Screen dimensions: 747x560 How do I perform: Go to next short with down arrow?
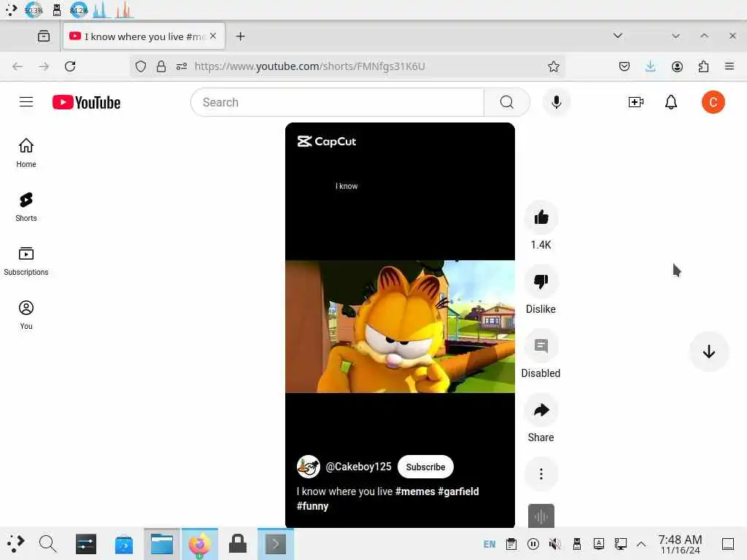pos(709,352)
